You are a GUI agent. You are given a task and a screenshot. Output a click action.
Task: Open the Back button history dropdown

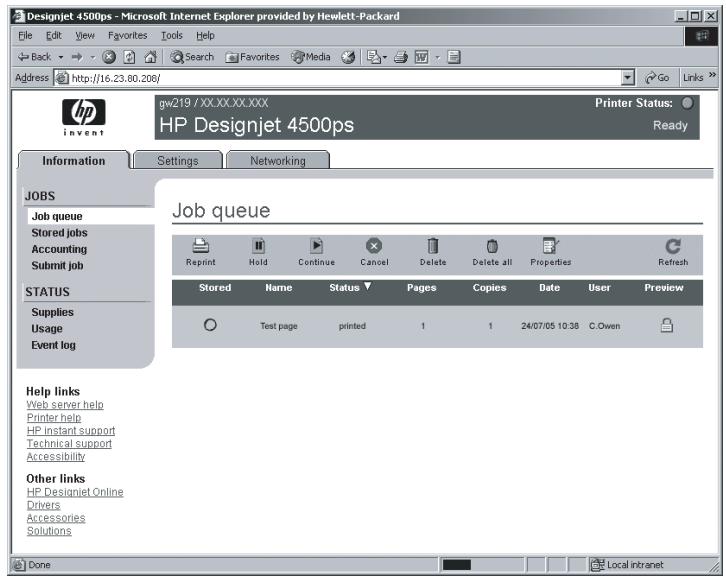pos(61,57)
